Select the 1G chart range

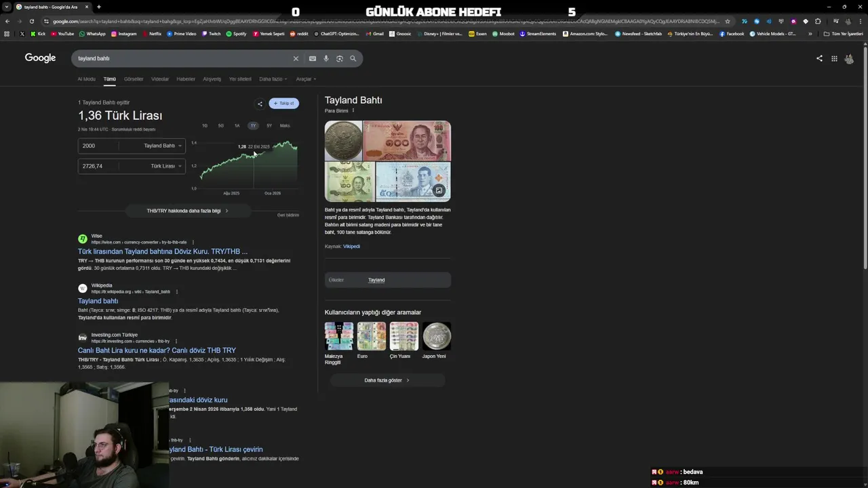205,125
